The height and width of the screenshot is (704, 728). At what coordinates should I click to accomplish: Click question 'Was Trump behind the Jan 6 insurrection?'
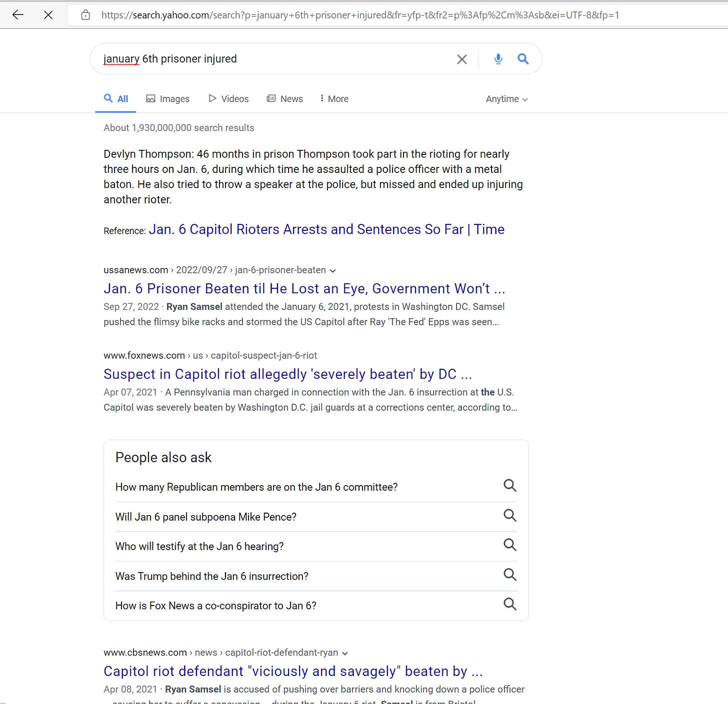(x=212, y=577)
